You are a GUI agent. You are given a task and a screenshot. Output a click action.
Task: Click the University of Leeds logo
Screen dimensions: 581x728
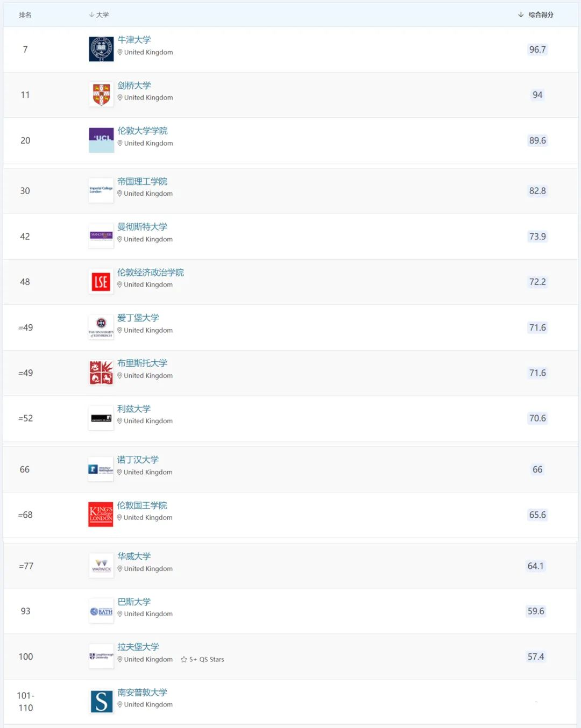(x=101, y=418)
